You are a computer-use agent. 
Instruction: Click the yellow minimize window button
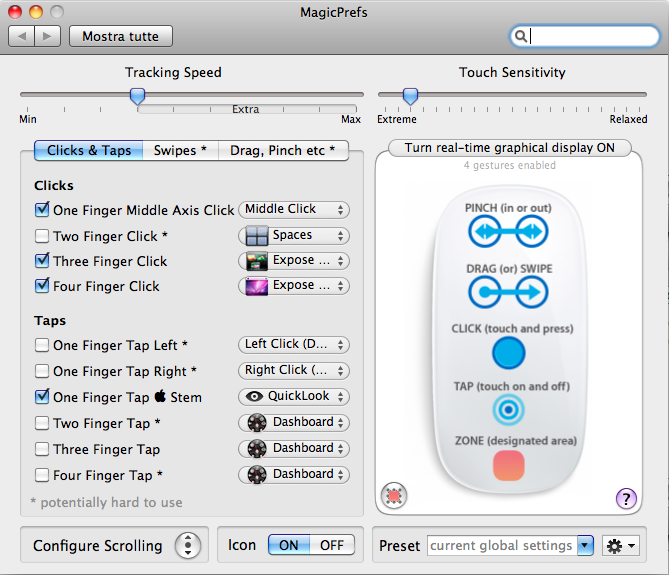coord(36,12)
